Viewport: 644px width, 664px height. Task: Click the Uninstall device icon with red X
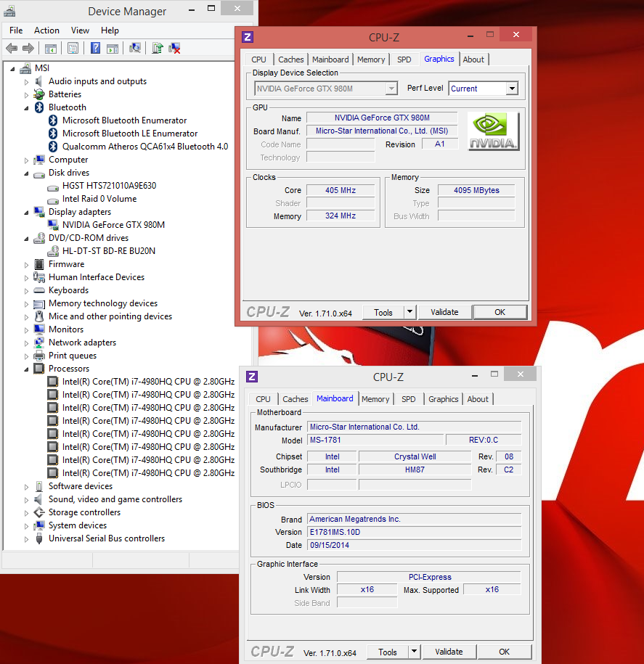coord(174,49)
